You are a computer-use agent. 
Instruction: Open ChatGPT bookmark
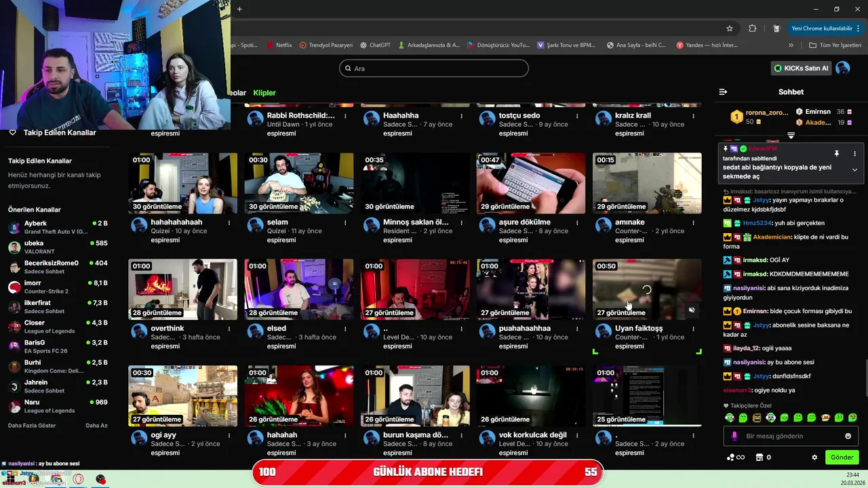[x=375, y=45]
